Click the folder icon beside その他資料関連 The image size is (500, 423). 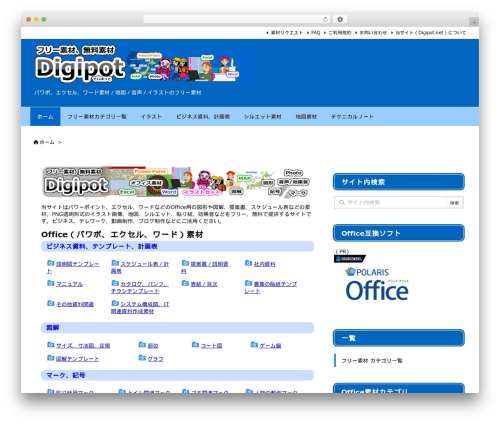click(50, 303)
